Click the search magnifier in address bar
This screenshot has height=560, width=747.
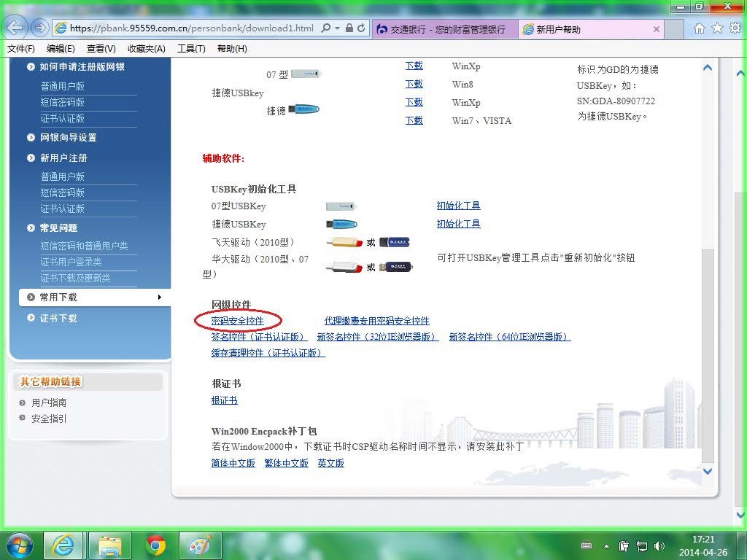tap(326, 28)
